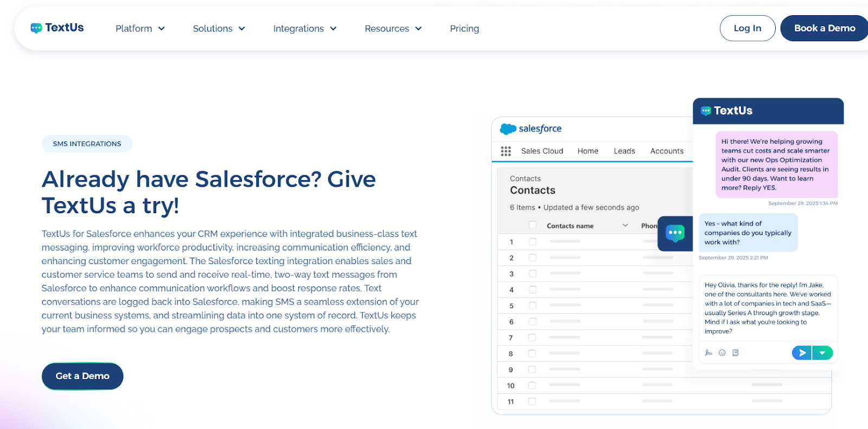This screenshot has width=868, height=429.
Task: Click the signature icon in message composer
Action: (x=709, y=353)
